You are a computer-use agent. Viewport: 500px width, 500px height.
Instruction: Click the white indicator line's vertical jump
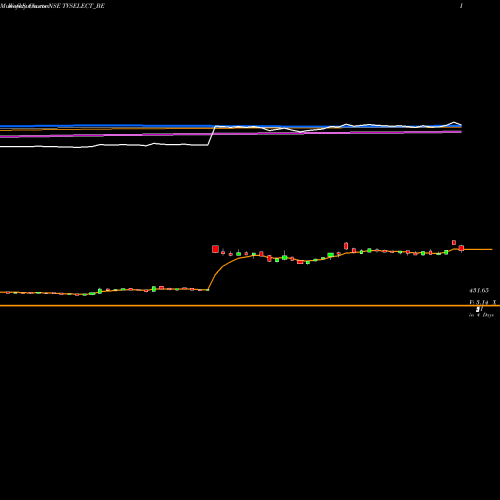(212, 136)
